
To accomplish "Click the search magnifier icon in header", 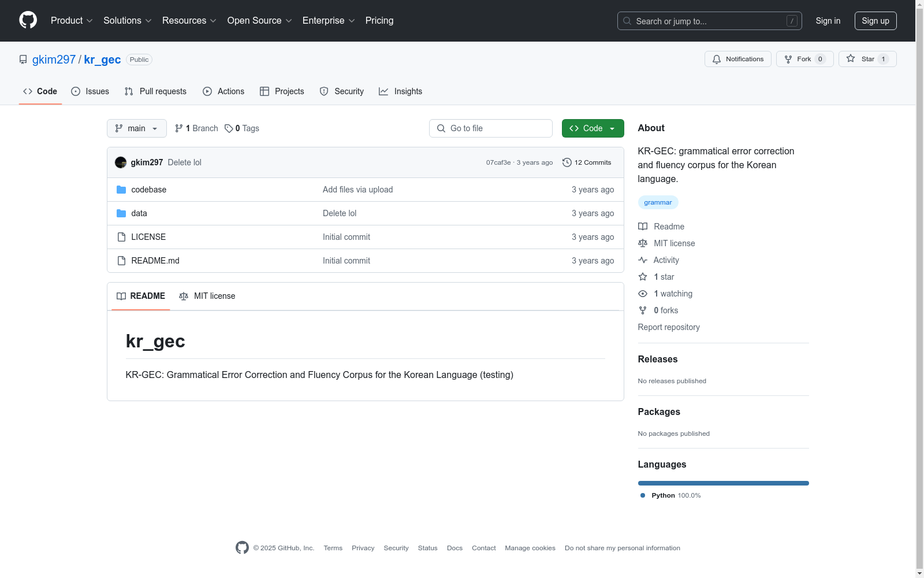I will (627, 21).
